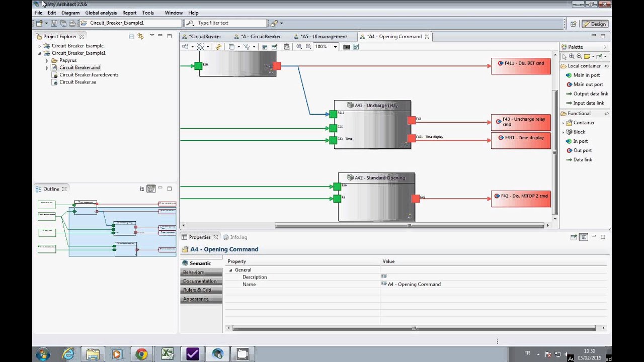
Task: Collapse Circuit_Breaker_Example1 project node
Action: [x=40, y=53]
